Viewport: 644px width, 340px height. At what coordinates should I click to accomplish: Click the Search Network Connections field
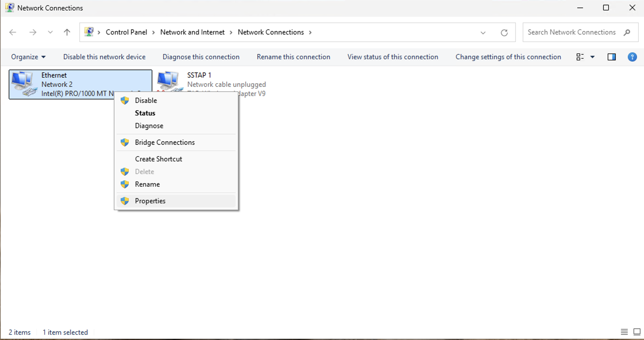(x=571, y=32)
